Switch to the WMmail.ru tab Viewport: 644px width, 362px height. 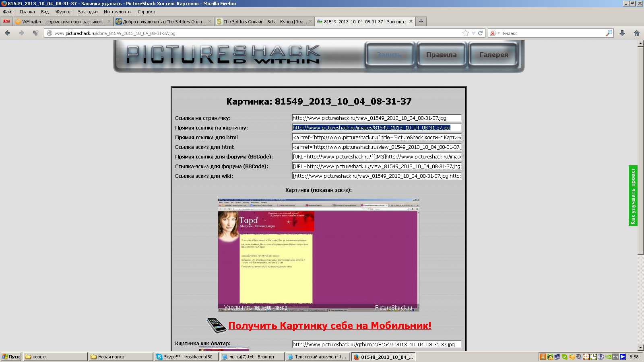click(x=63, y=21)
